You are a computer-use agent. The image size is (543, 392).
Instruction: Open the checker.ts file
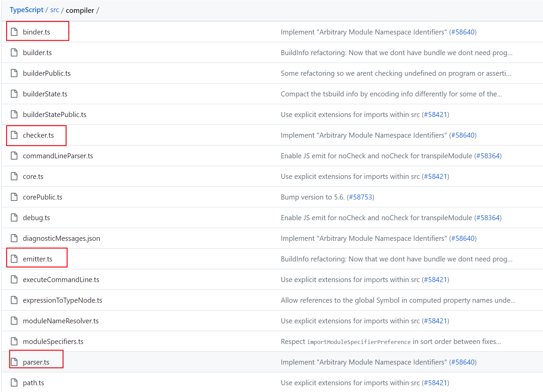click(x=38, y=135)
